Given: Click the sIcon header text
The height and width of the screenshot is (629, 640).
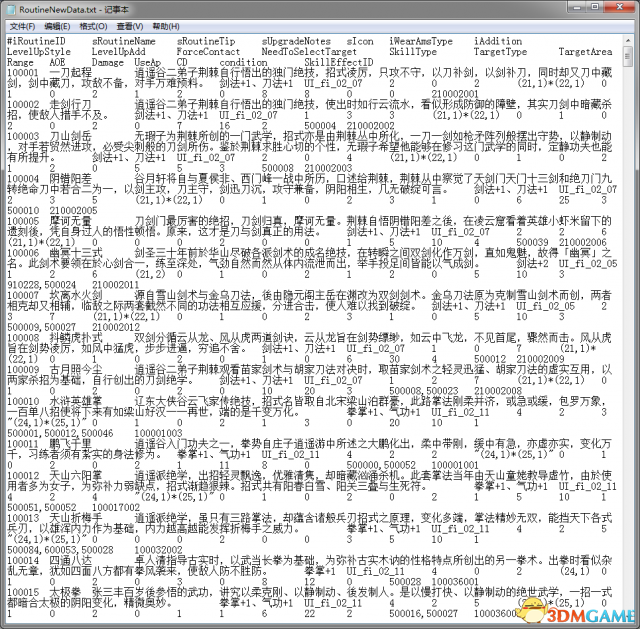Looking at the screenshot, I should [360, 41].
